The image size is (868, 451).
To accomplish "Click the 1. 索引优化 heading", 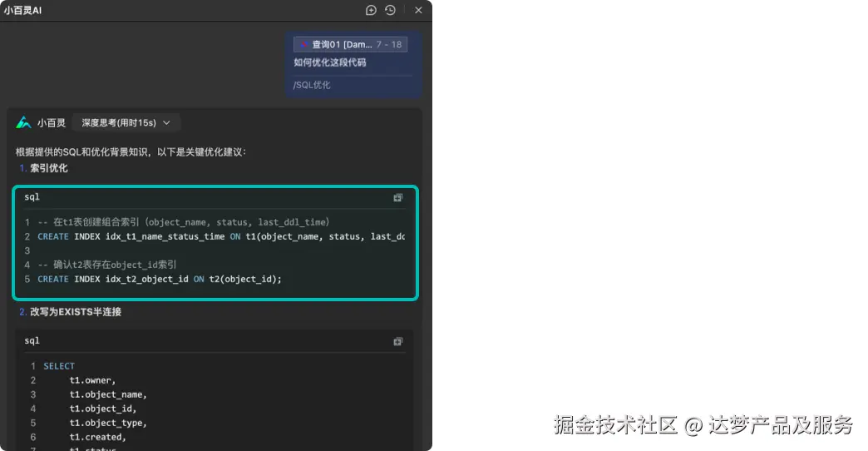I will 43,168.
